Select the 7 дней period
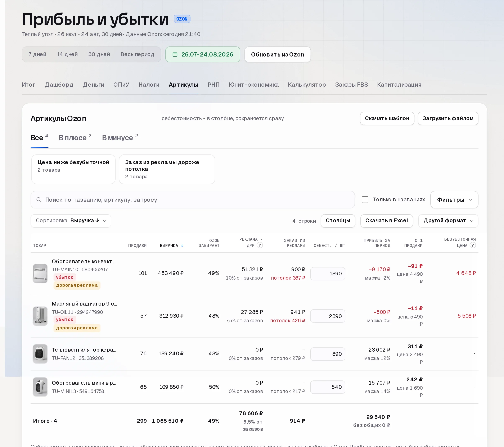This screenshot has width=504, height=447. pyautogui.click(x=37, y=54)
